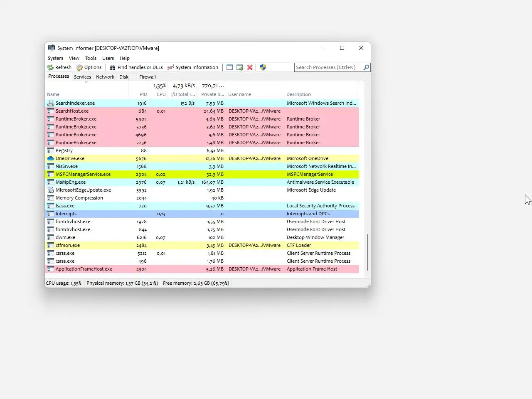Click the lsass.exe process icon
Viewport: 532px width, 399px height.
coord(51,206)
